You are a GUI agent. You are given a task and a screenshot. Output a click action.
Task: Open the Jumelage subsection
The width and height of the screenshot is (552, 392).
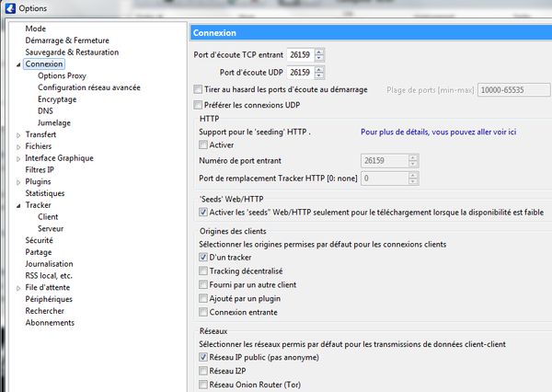pos(54,123)
